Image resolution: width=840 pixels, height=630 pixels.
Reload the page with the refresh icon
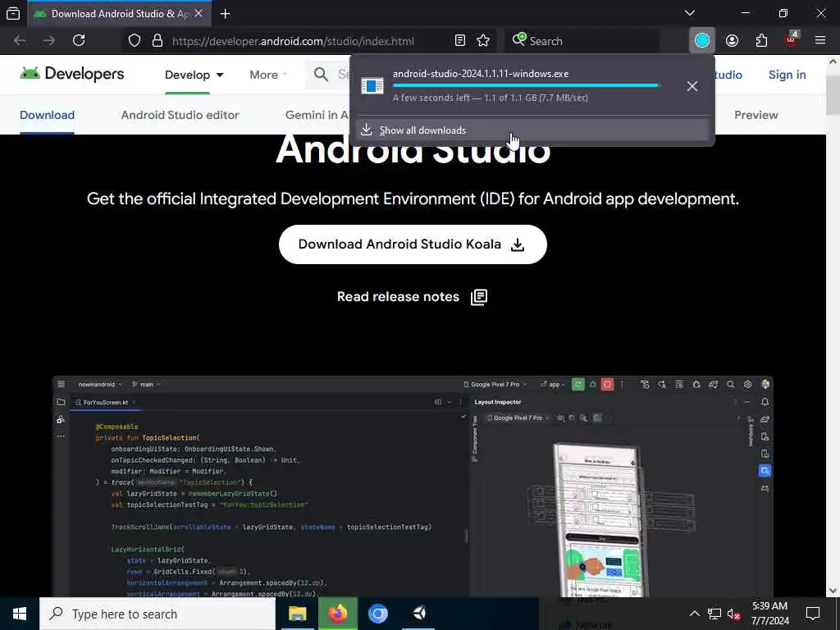[79, 41]
